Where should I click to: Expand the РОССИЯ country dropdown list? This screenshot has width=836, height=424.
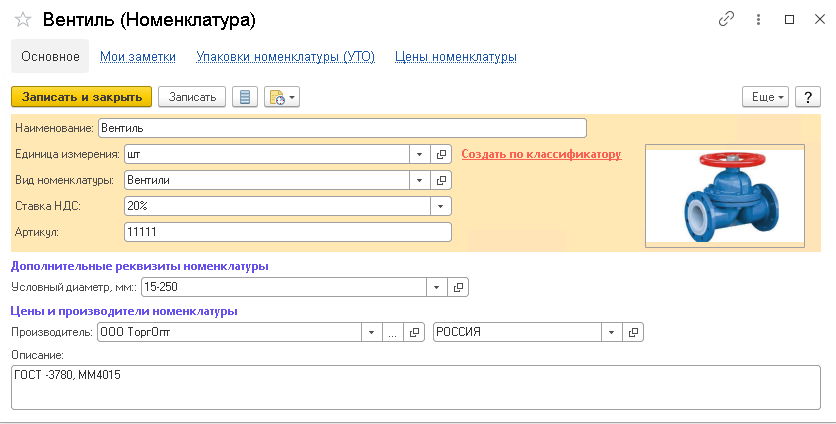pos(612,332)
